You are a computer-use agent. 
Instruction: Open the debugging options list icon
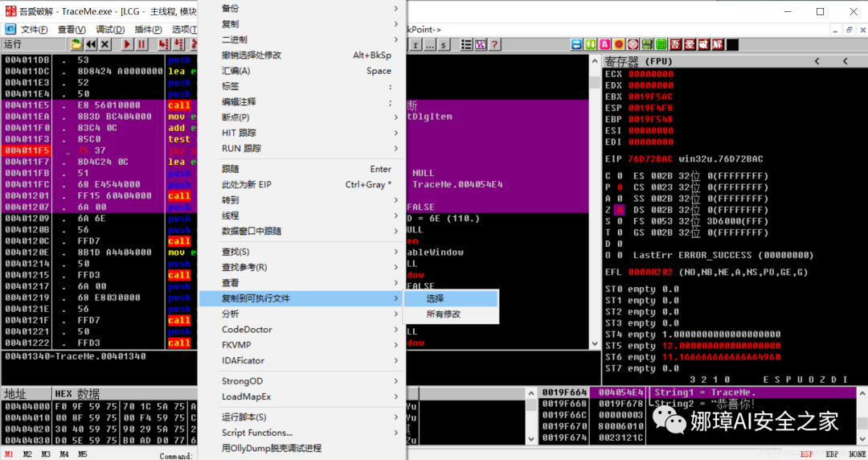pyautogui.click(x=467, y=45)
